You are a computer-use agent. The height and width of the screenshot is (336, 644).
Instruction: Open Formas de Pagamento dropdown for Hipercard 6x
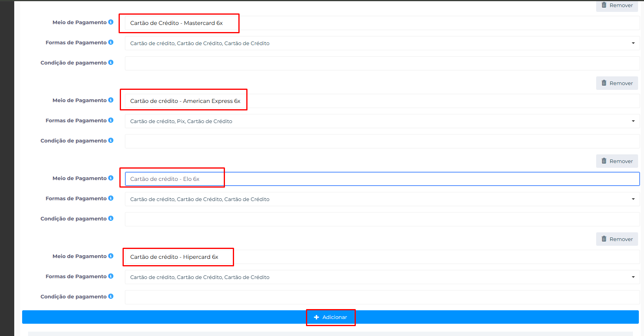coord(382,277)
